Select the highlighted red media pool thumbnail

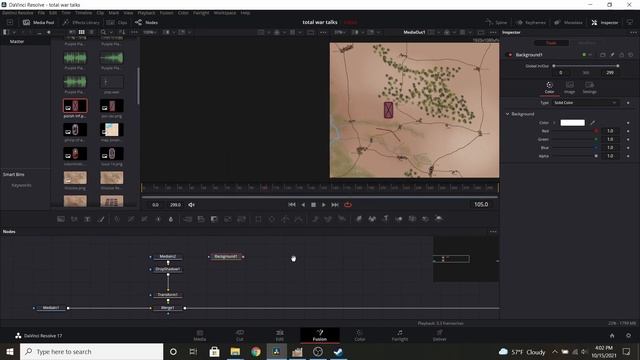tap(75, 106)
